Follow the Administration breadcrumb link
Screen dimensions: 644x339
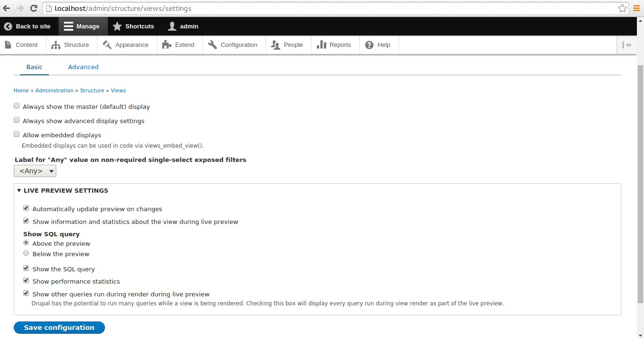54,90
